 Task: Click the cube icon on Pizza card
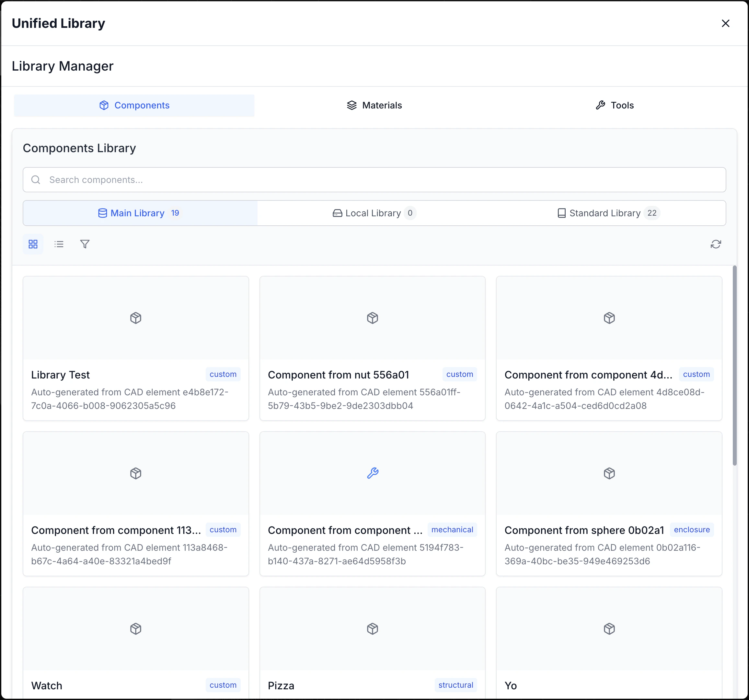(372, 629)
